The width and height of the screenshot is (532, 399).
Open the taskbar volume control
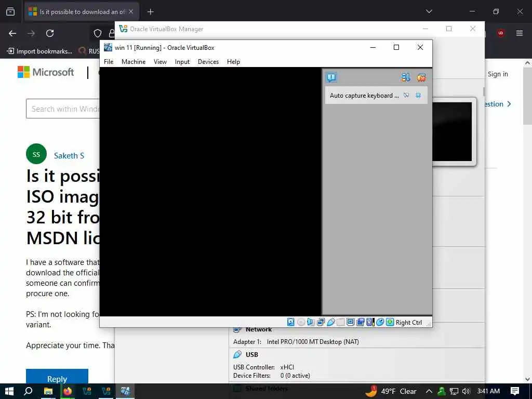(x=466, y=391)
